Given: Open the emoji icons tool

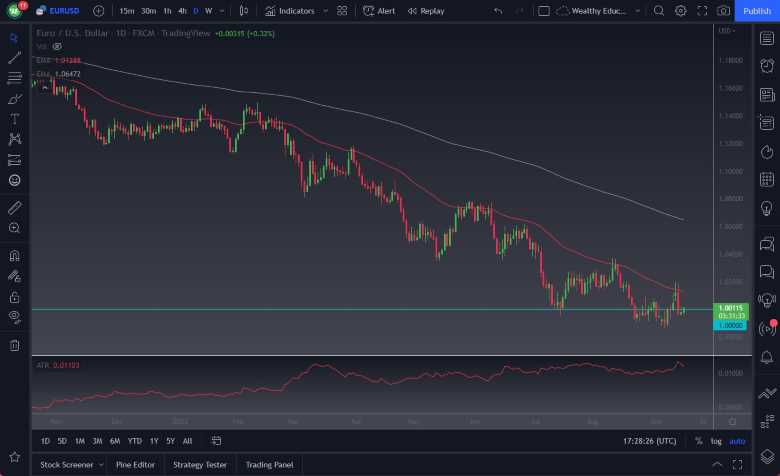Looking at the screenshot, I should tap(14, 180).
